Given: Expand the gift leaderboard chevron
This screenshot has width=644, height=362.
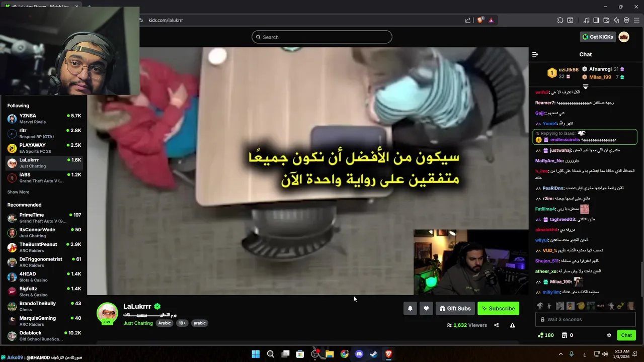Looking at the screenshot, I should [585, 86].
